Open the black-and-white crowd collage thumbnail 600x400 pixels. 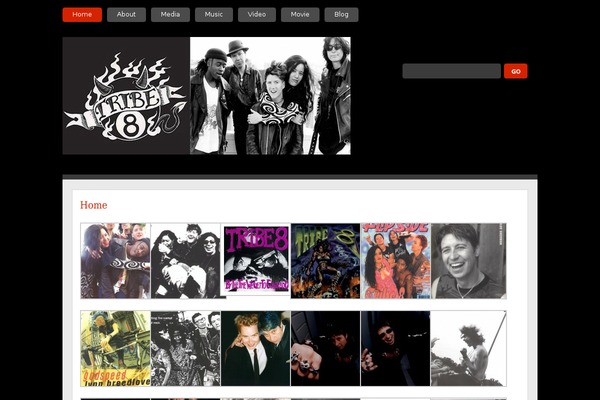[x=186, y=348]
